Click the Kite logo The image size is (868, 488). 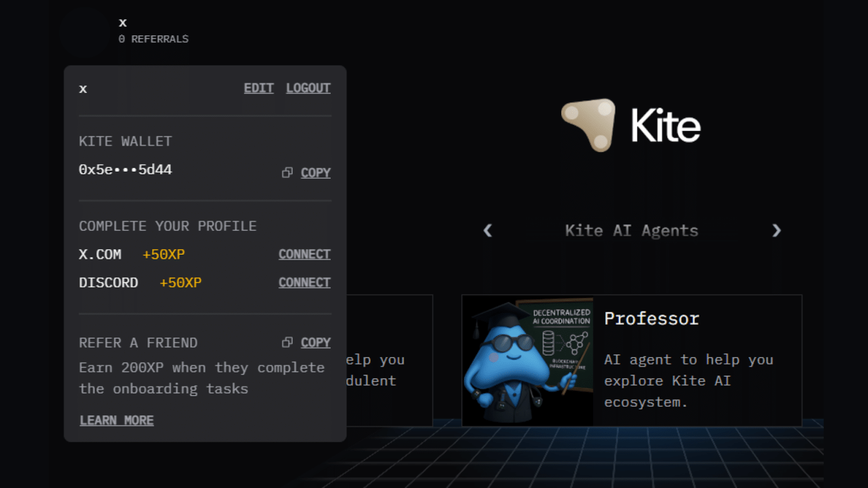click(x=631, y=125)
